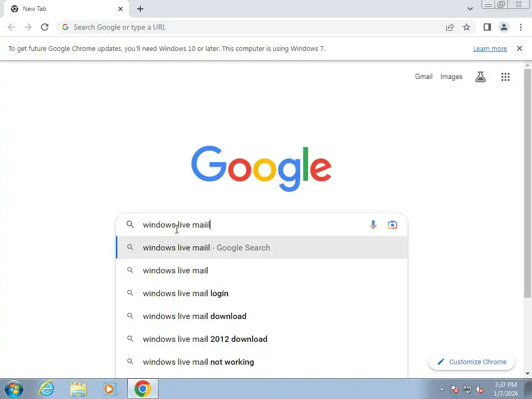Image resolution: width=532 pixels, height=399 pixels.
Task: Click the Customize Chrome button
Action: coord(472,362)
